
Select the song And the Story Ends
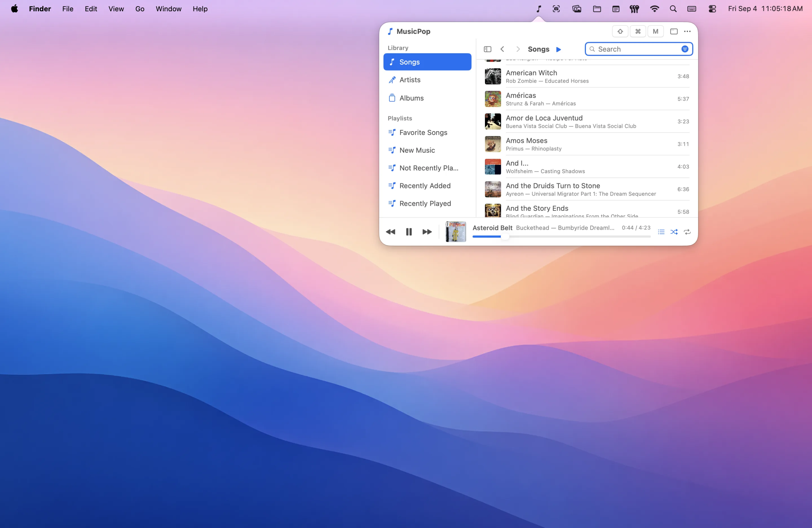(537, 208)
